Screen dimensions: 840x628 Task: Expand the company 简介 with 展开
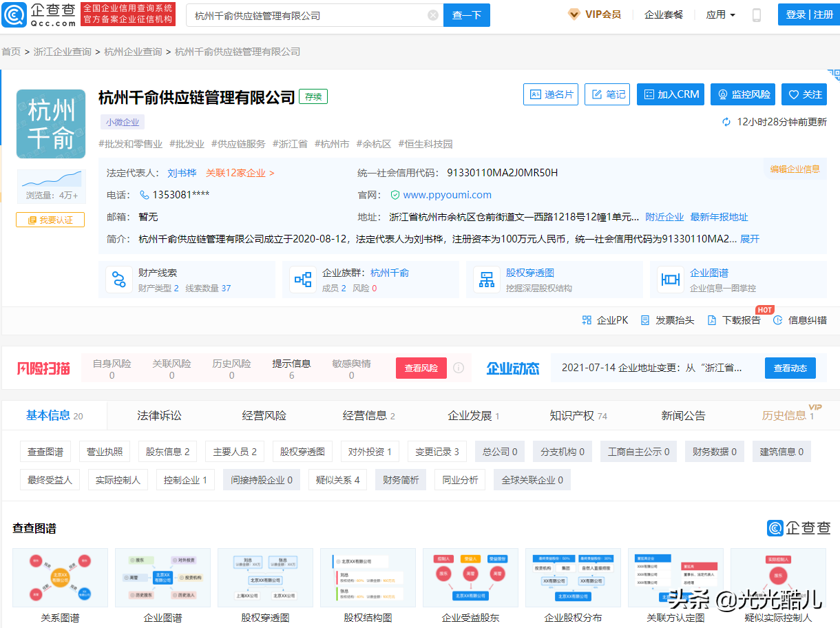(x=750, y=239)
